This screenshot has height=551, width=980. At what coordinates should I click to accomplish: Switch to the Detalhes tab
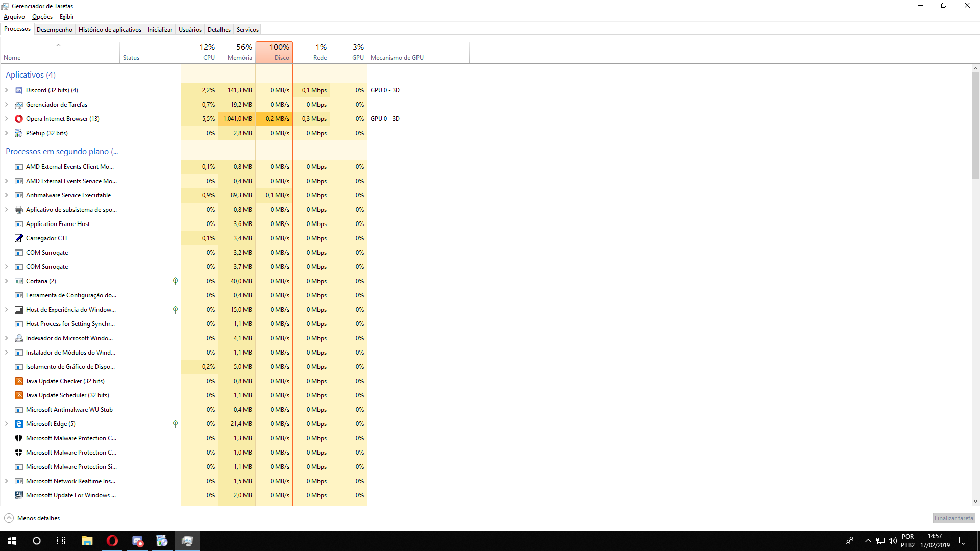pyautogui.click(x=219, y=30)
